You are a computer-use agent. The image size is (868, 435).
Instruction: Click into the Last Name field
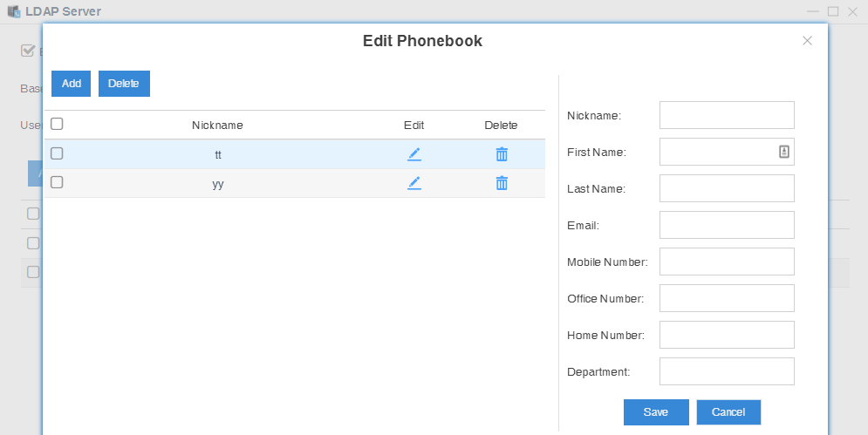(x=727, y=188)
